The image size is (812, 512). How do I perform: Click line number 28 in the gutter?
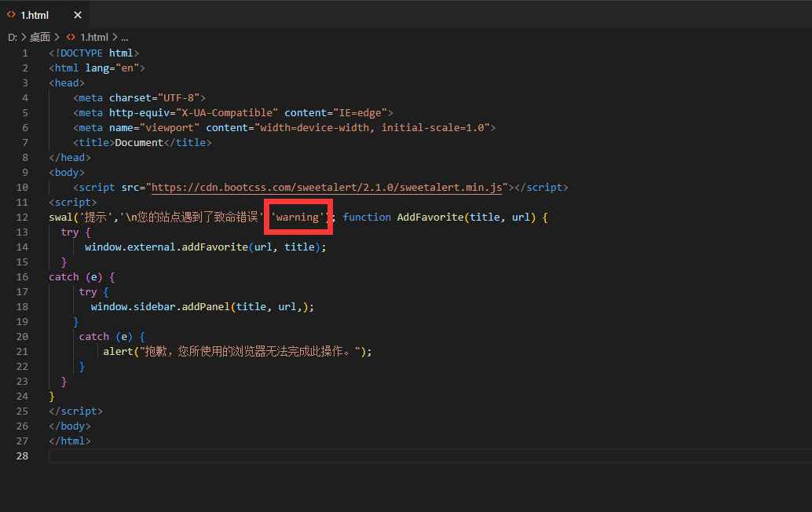pyautogui.click(x=22, y=456)
